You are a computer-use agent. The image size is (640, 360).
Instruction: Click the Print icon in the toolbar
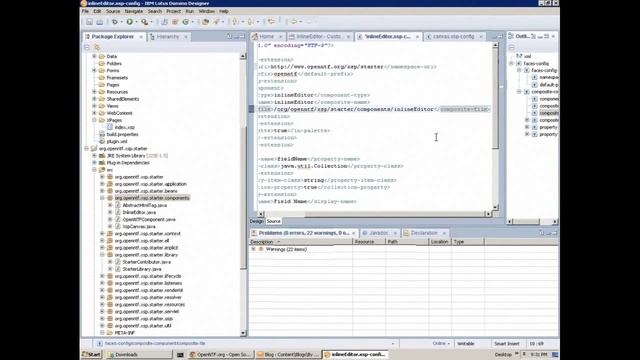point(100,22)
